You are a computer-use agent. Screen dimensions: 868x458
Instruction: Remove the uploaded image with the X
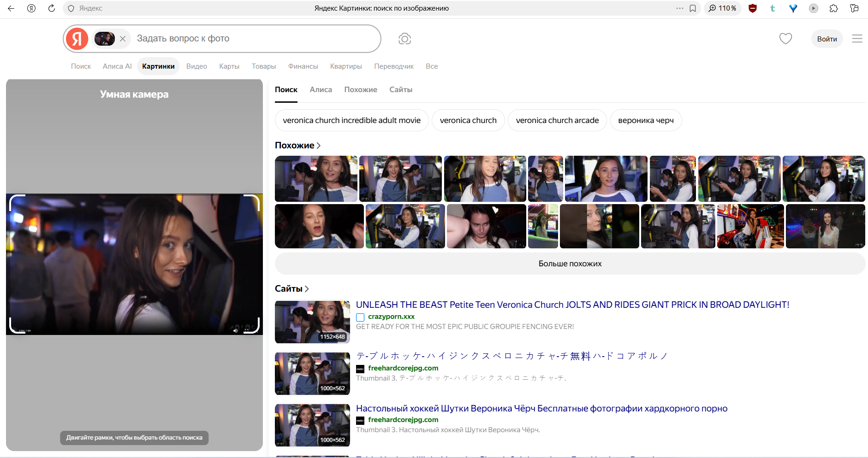tap(123, 39)
